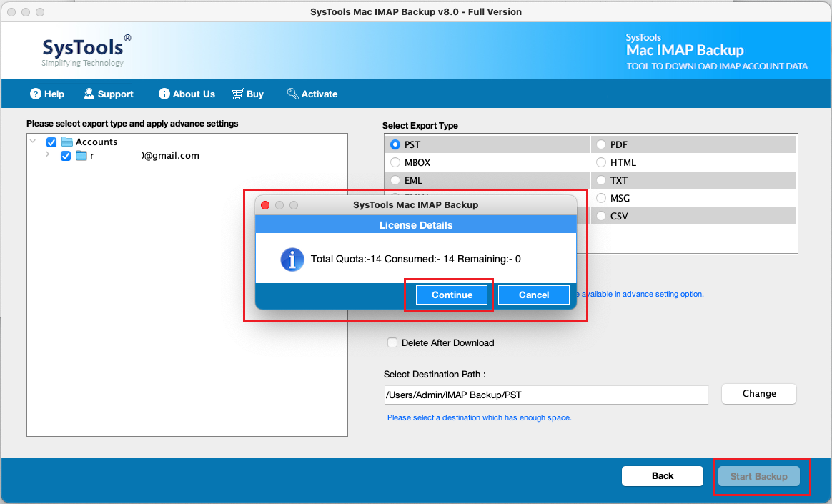Click Continue in License Details dialog
The width and height of the screenshot is (832, 504).
coord(452,295)
